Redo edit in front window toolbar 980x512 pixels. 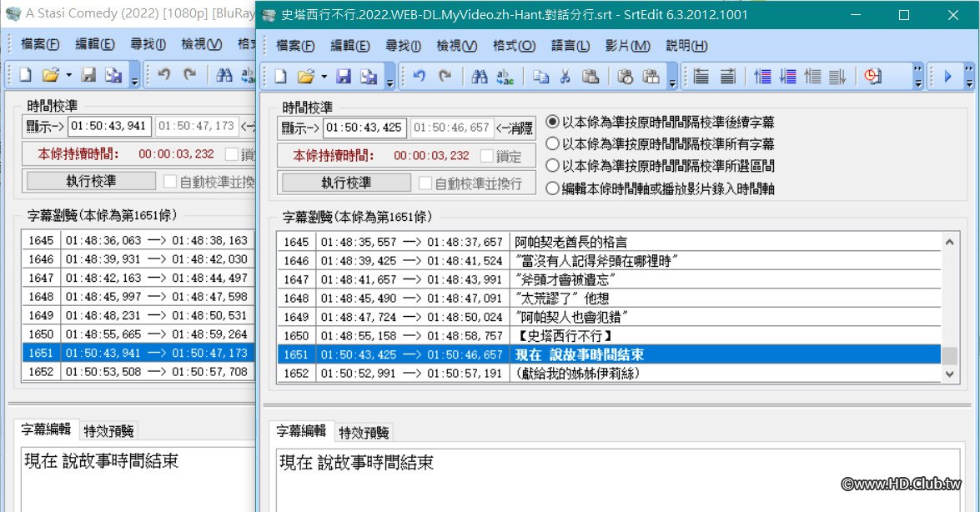445,76
